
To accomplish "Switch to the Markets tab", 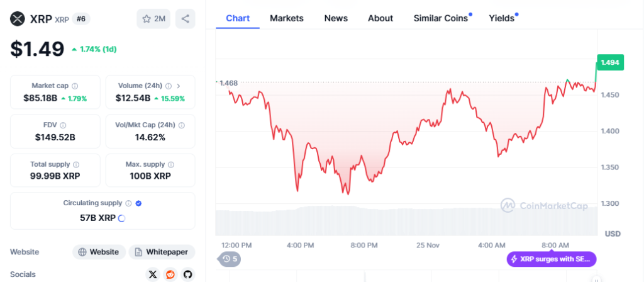I will tap(287, 18).
